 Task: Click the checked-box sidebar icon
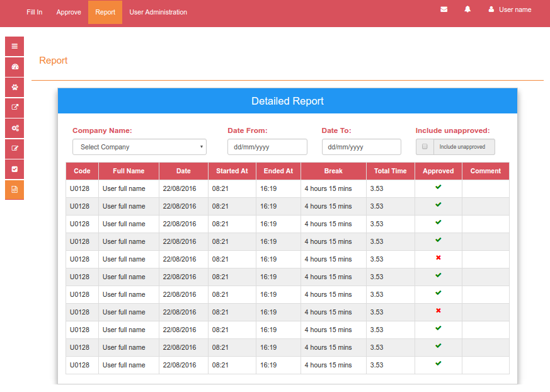click(14, 169)
